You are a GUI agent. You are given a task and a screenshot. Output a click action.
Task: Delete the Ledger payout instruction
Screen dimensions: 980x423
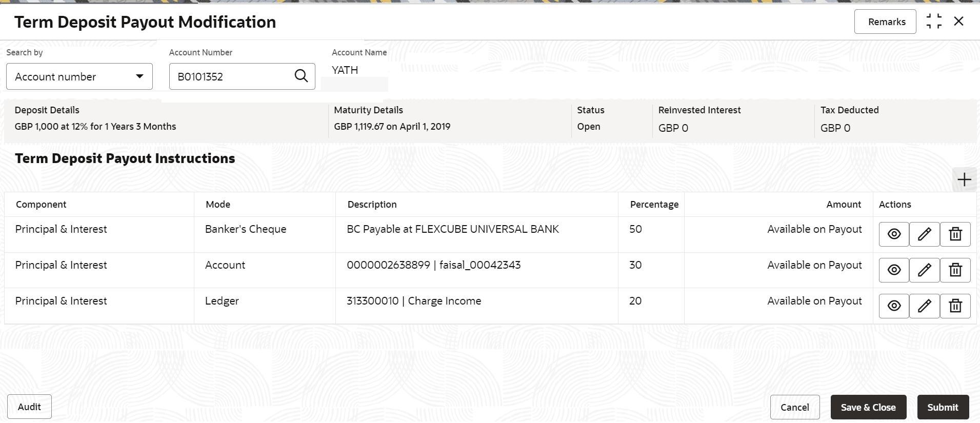(955, 306)
